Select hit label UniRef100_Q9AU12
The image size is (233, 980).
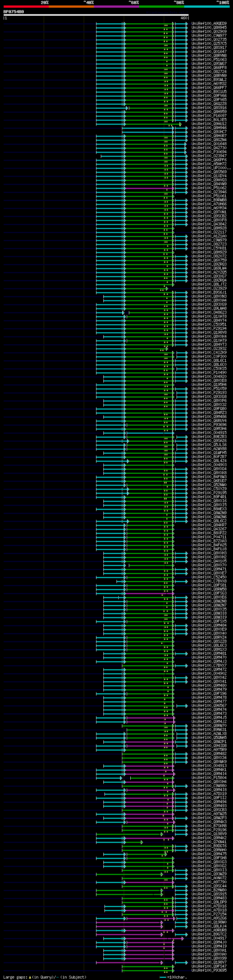tap(209, 124)
